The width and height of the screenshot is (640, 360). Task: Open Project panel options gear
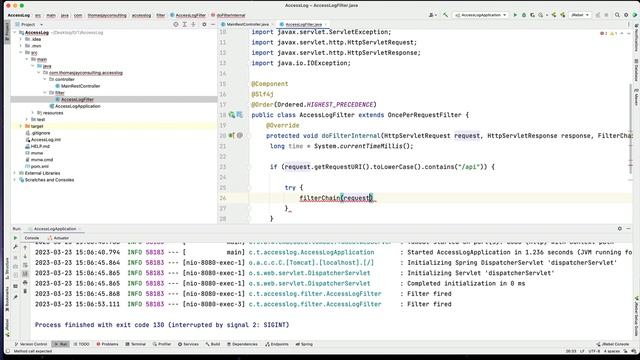[x=204, y=24]
